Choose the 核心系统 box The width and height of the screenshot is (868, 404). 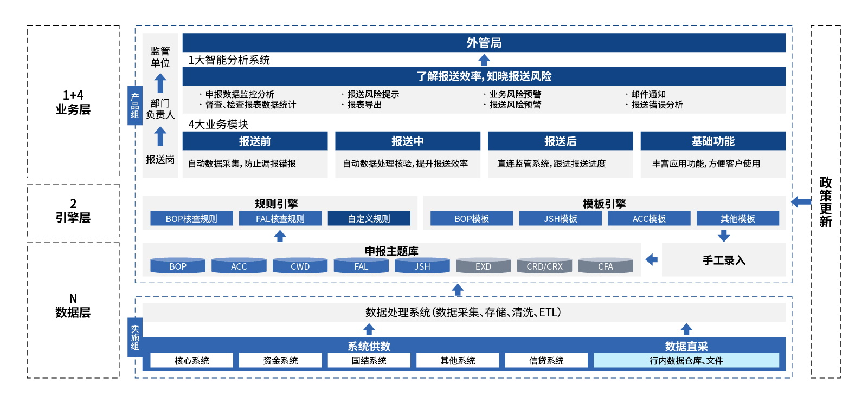coord(191,361)
